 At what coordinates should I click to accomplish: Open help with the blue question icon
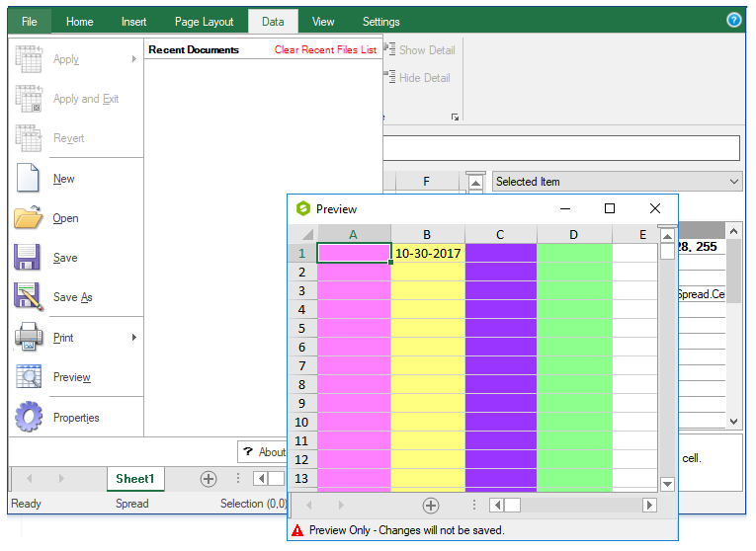click(x=734, y=20)
